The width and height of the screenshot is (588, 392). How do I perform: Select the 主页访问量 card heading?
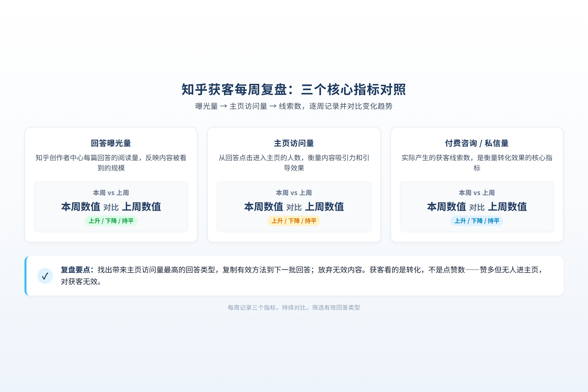click(x=294, y=143)
